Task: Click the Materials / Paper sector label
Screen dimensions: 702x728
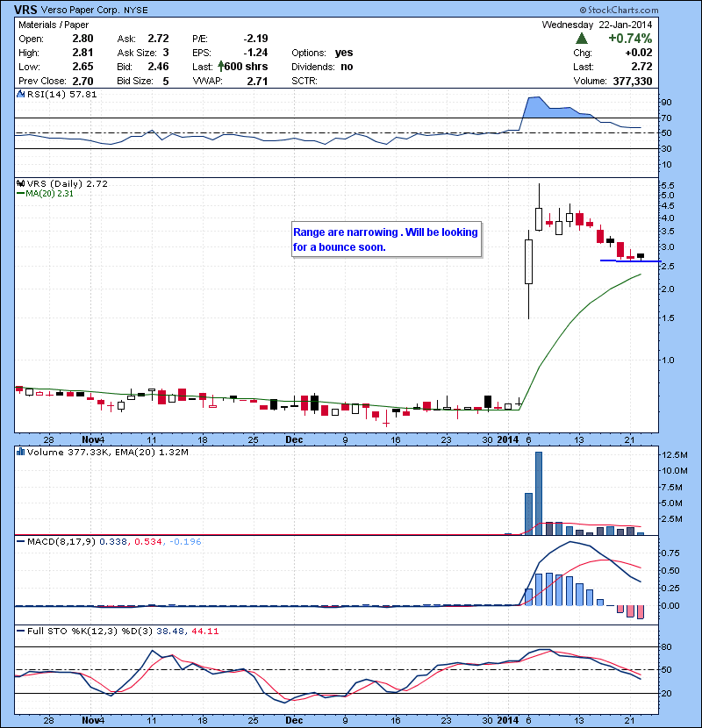Action: [x=54, y=25]
